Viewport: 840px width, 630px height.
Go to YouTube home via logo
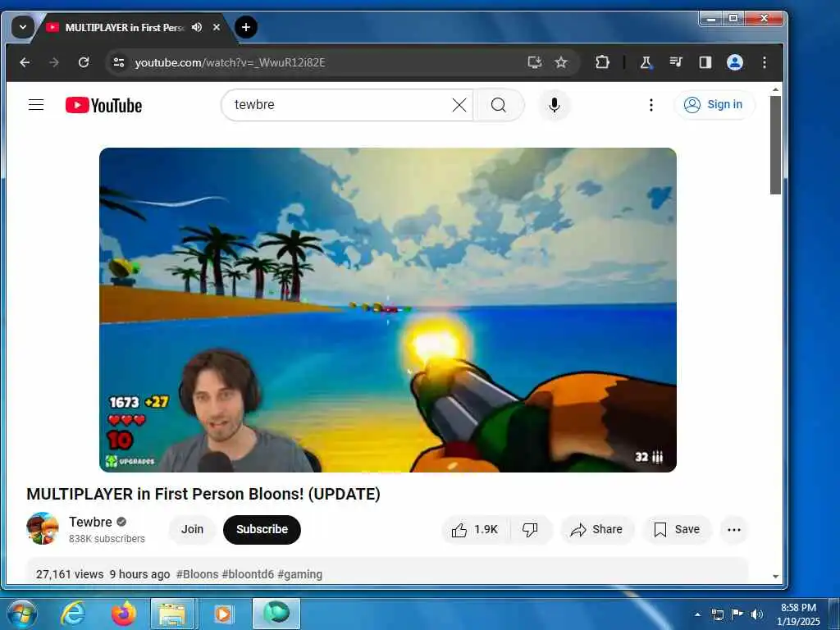pos(104,105)
